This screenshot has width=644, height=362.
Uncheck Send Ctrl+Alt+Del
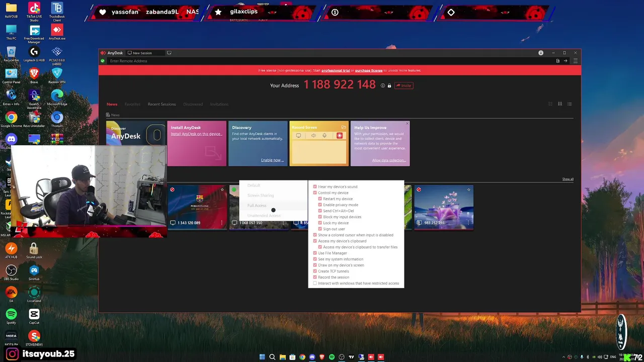pyautogui.click(x=320, y=211)
